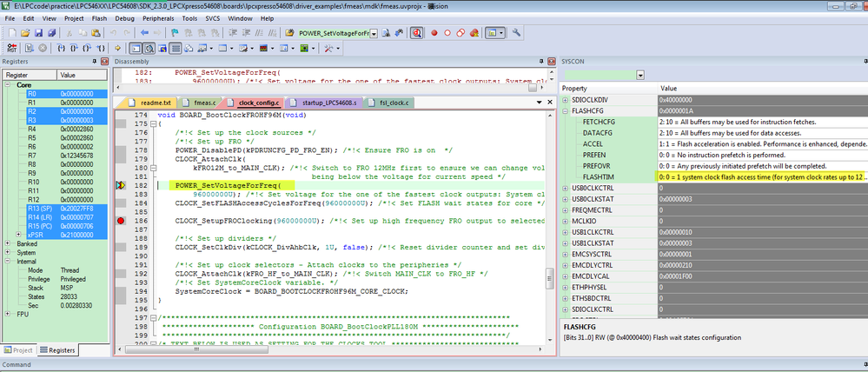Enable or disable breakpoint hollow circle
868x372 pixels.
click(447, 33)
